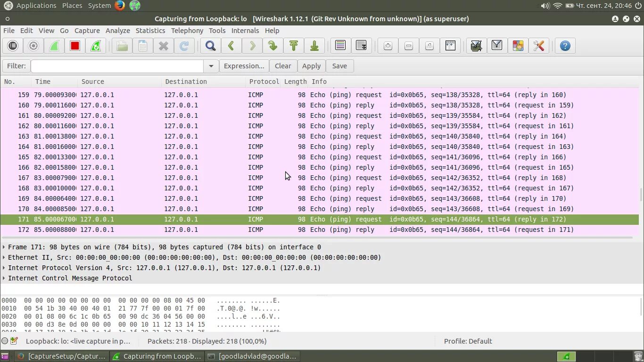Expand Internet Control Message Protocol node
This screenshot has height=362, width=644.
4,278
